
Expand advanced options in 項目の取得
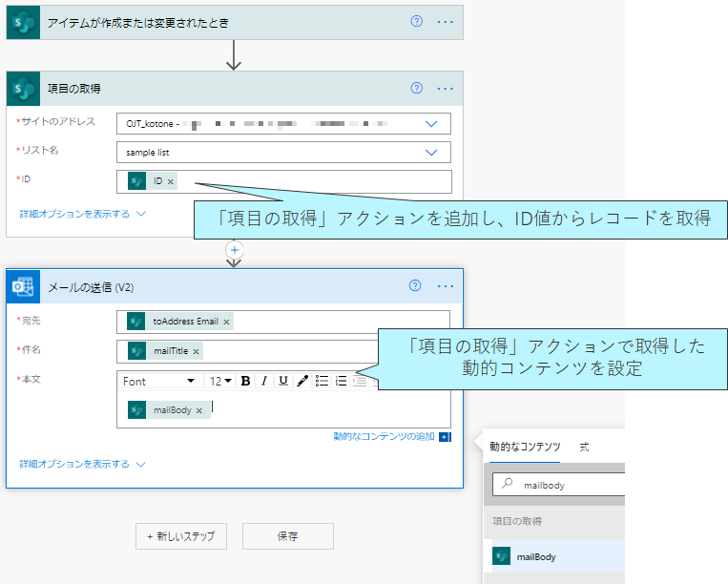click(83, 214)
